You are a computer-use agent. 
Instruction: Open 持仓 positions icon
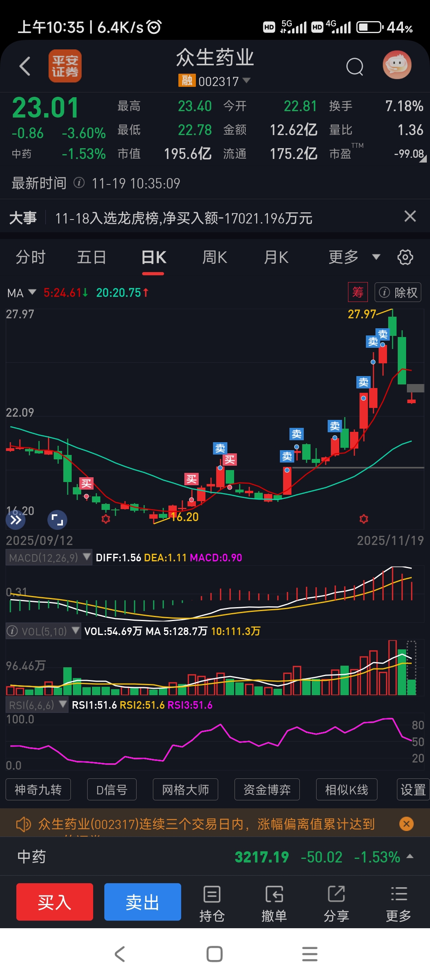pos(212,904)
